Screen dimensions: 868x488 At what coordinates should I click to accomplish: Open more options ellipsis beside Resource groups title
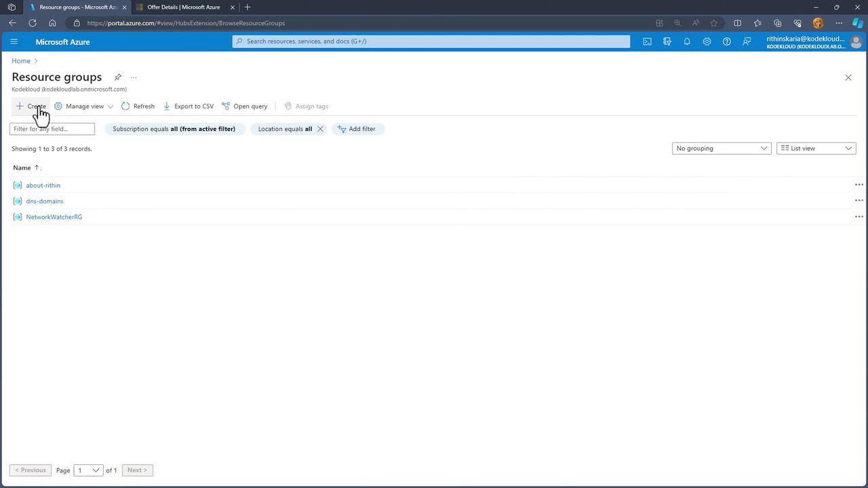134,77
